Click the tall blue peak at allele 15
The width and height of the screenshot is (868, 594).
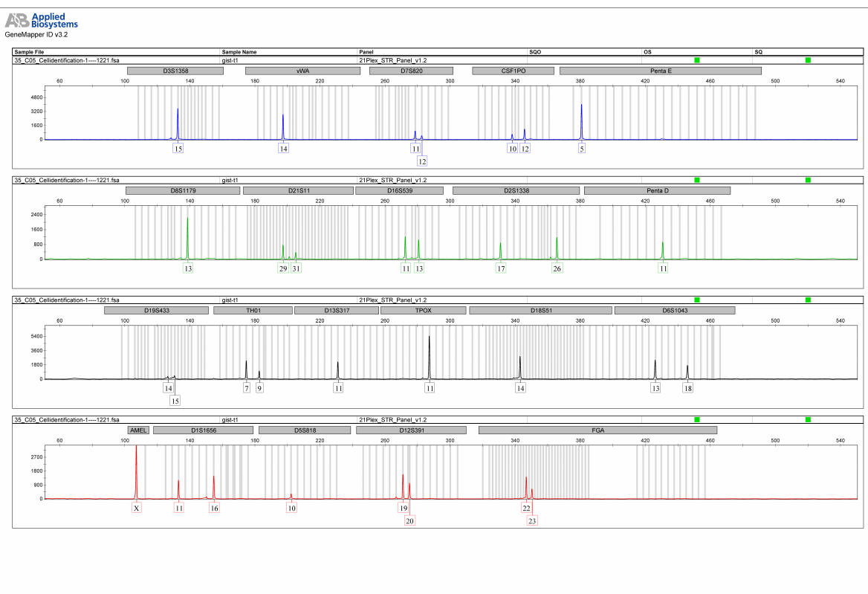click(x=178, y=123)
